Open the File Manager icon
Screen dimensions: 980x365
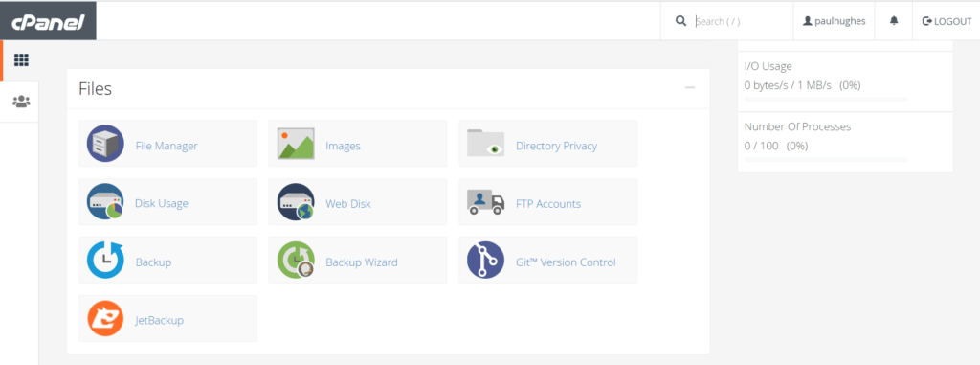click(105, 144)
